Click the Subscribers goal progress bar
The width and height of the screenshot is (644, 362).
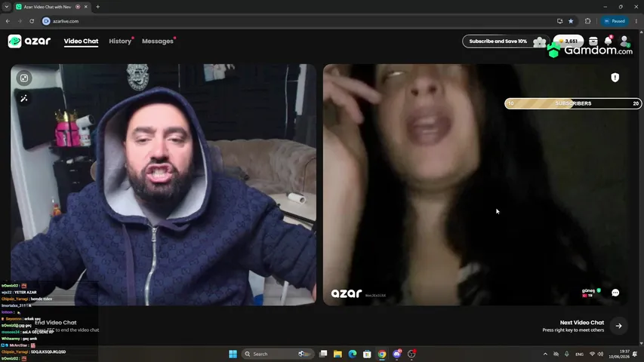click(573, 103)
